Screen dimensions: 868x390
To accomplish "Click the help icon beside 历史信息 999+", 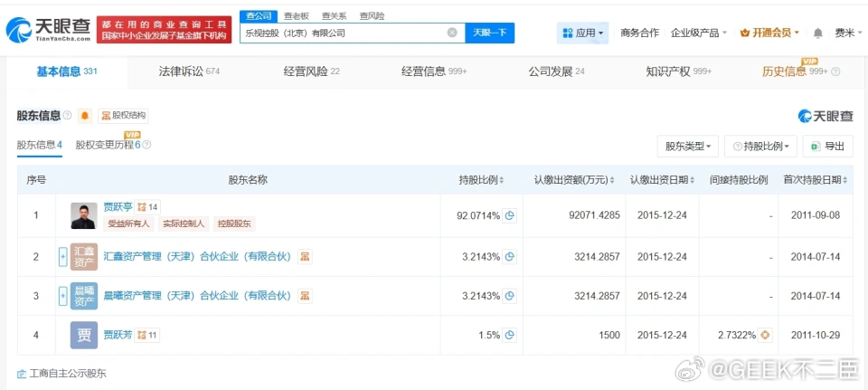I will click(x=835, y=71).
